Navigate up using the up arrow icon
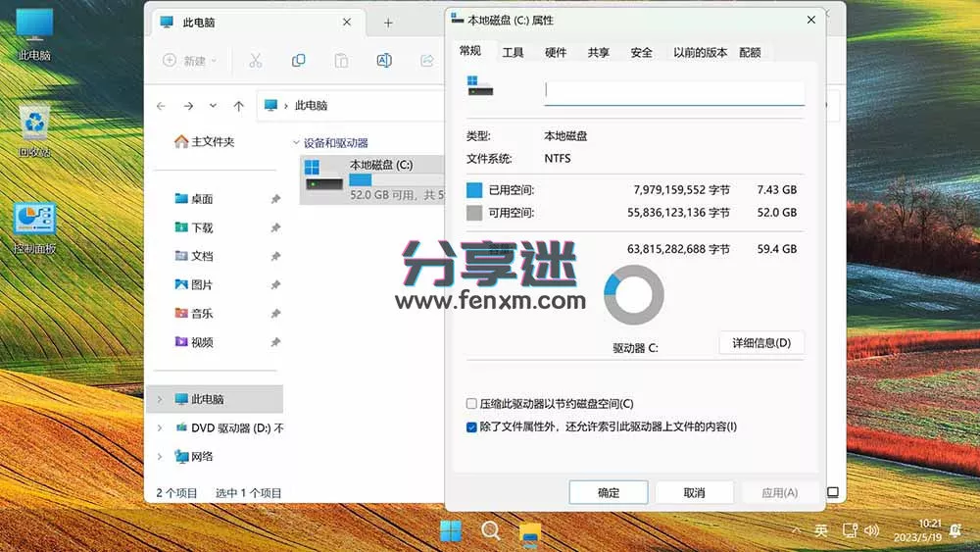Image resolution: width=980 pixels, height=552 pixels. [x=238, y=106]
